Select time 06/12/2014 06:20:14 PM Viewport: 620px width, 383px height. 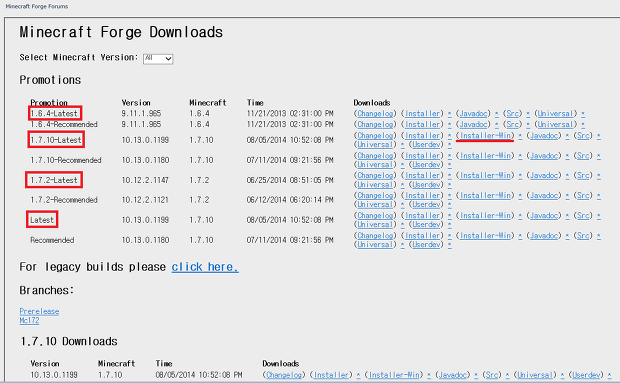tap(290, 200)
